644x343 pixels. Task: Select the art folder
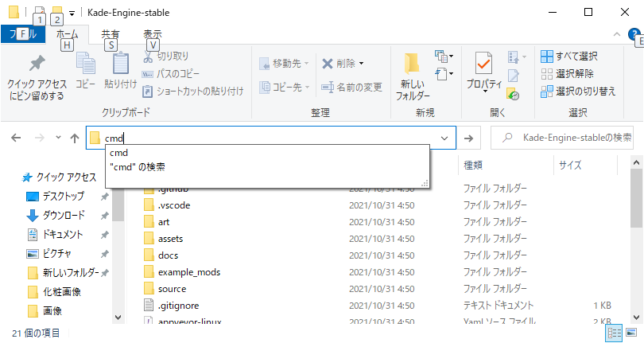(164, 222)
